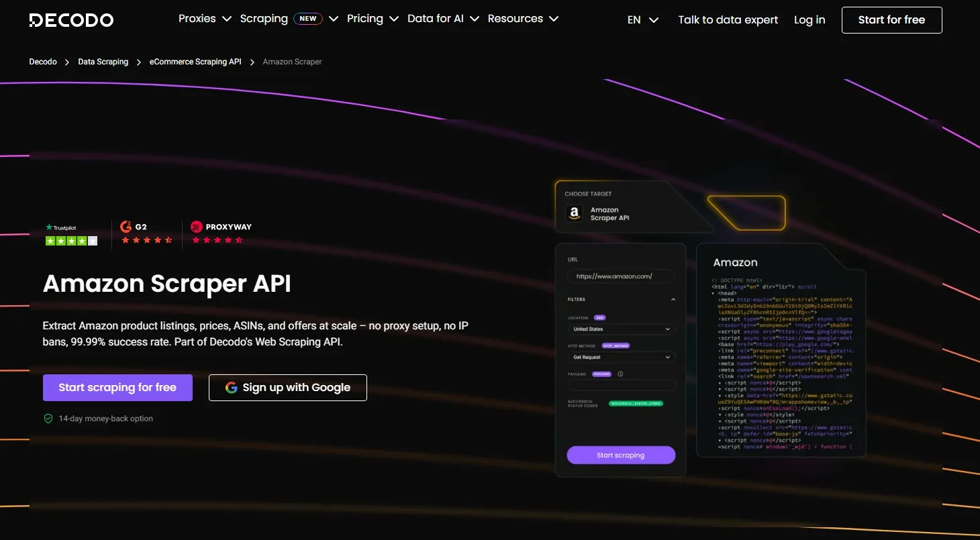Screen dimensions: 980x540
Task: Click the money-back shield icon
Action: [x=48, y=419]
